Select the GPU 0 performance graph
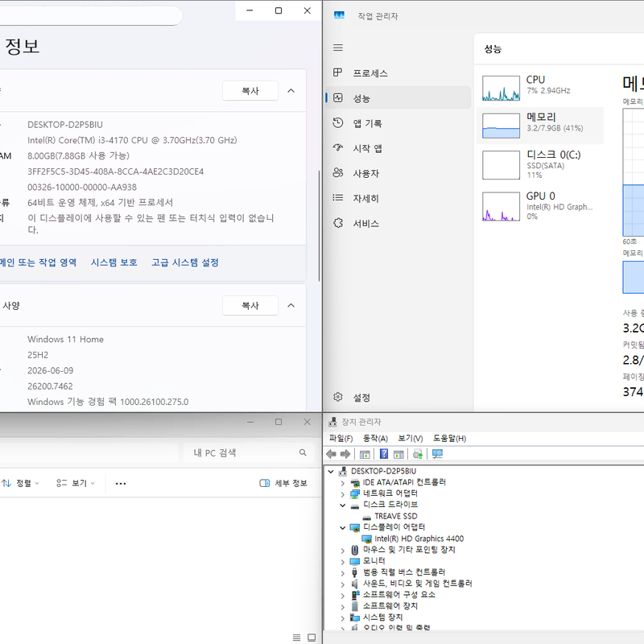The height and width of the screenshot is (644, 644). (x=501, y=206)
